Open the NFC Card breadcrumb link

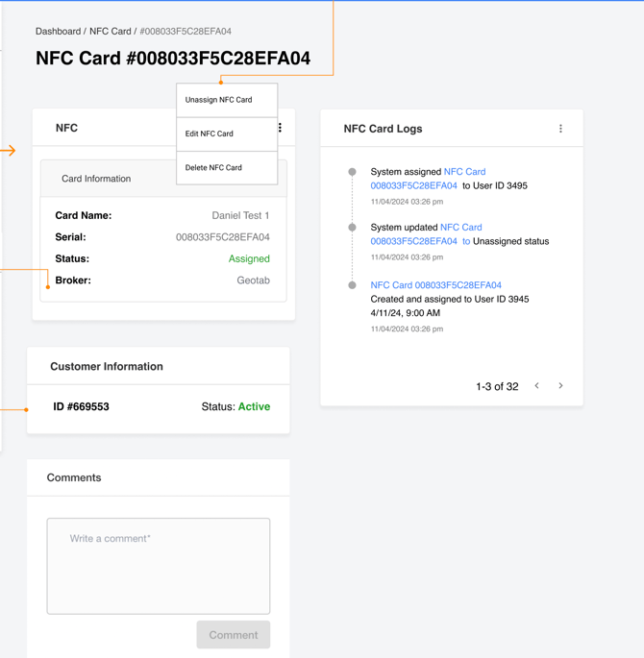click(x=110, y=32)
